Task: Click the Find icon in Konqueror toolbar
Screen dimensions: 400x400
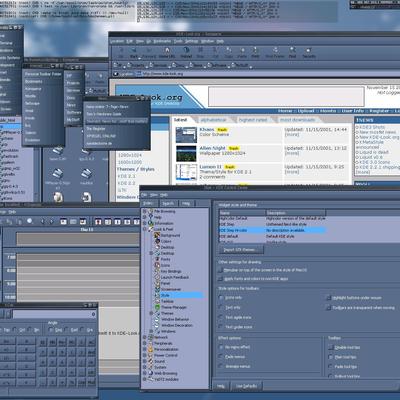Action: coord(292,50)
